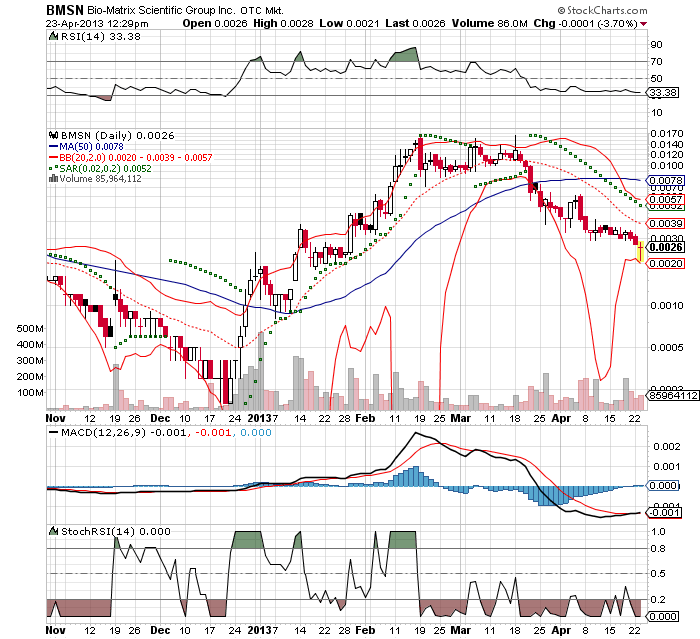Click the MACD 0.000 histogram value tag
Screen dimensions: 700x639
663,485
